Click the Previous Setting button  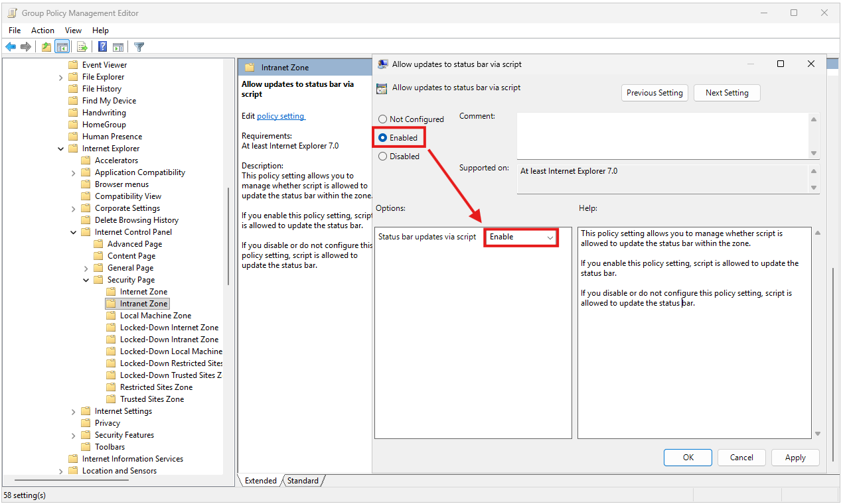pos(654,93)
